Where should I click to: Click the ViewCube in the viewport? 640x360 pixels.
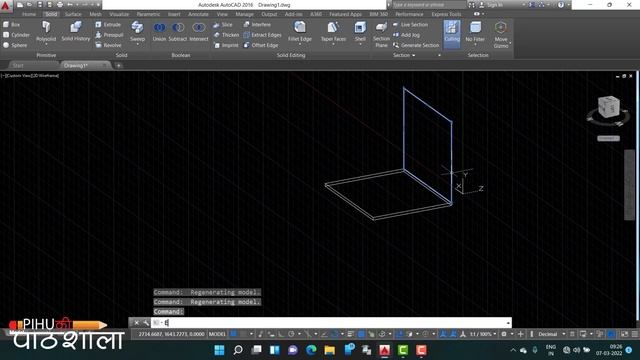608,107
